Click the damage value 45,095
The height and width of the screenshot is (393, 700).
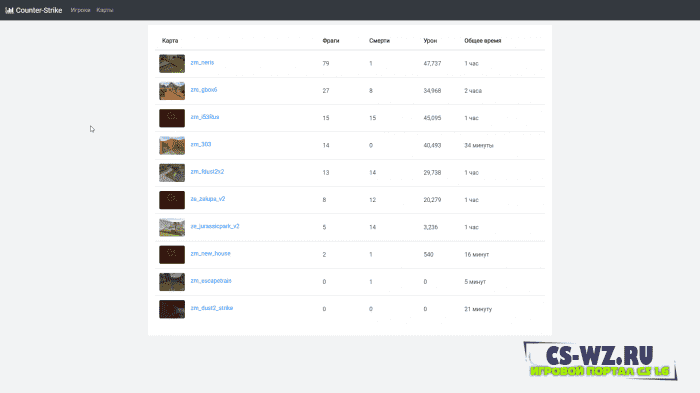tap(432, 118)
